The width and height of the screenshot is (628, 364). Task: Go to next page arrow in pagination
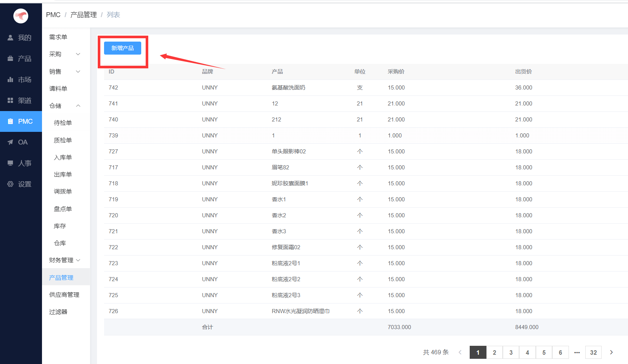point(611,352)
